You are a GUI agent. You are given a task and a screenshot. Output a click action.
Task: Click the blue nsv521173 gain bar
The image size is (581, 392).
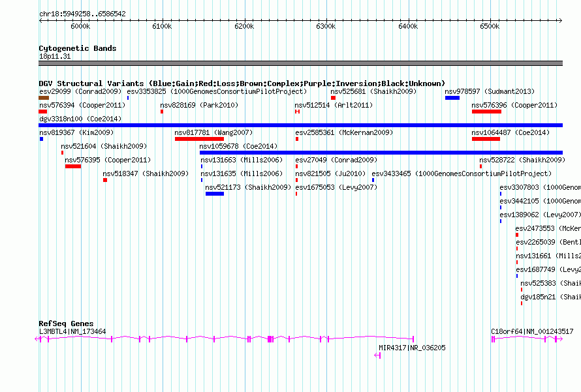point(215,194)
